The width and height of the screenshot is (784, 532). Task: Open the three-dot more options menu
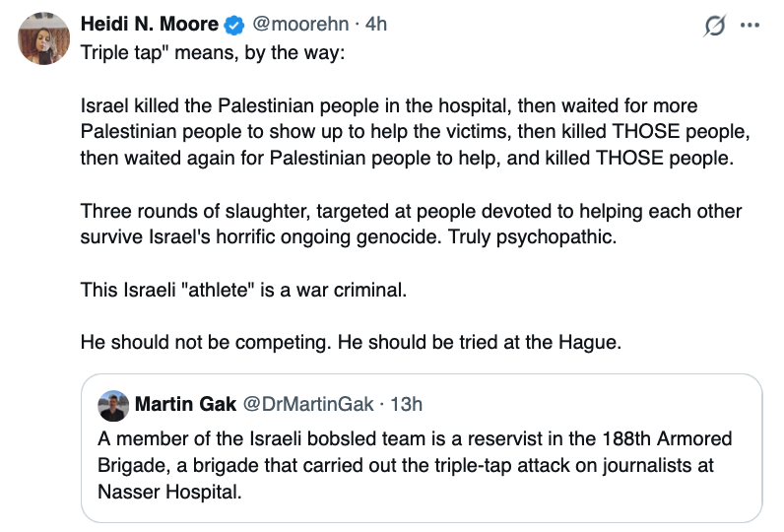click(750, 26)
